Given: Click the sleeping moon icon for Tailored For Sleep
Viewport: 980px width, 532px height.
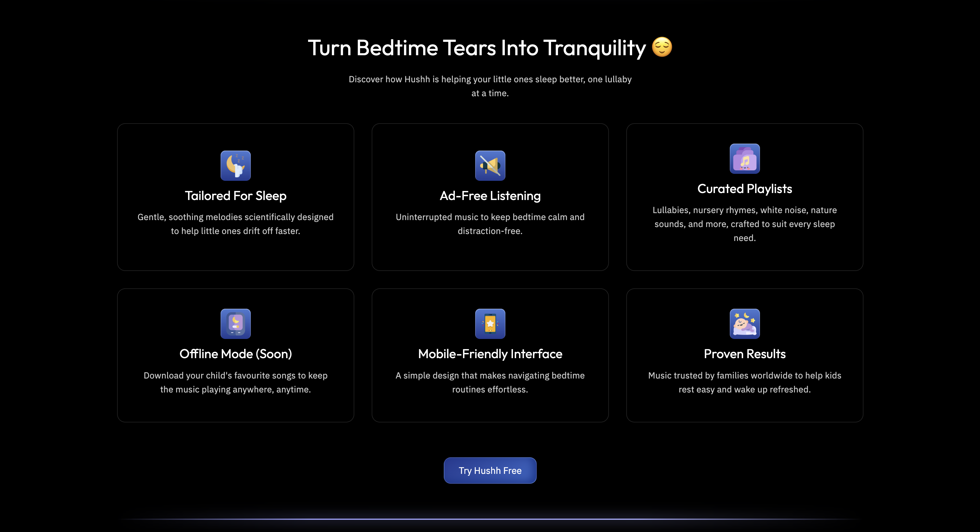Looking at the screenshot, I should tap(235, 165).
